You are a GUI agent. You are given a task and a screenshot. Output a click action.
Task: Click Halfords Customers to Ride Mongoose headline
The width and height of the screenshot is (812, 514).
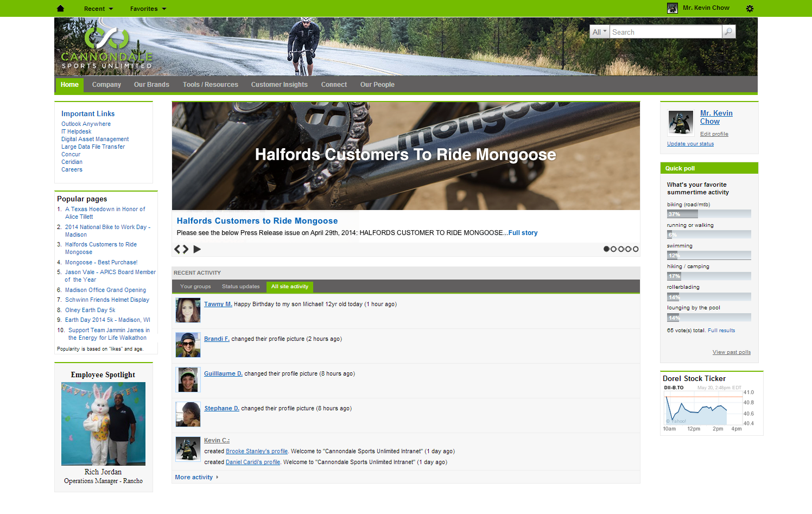tap(257, 221)
